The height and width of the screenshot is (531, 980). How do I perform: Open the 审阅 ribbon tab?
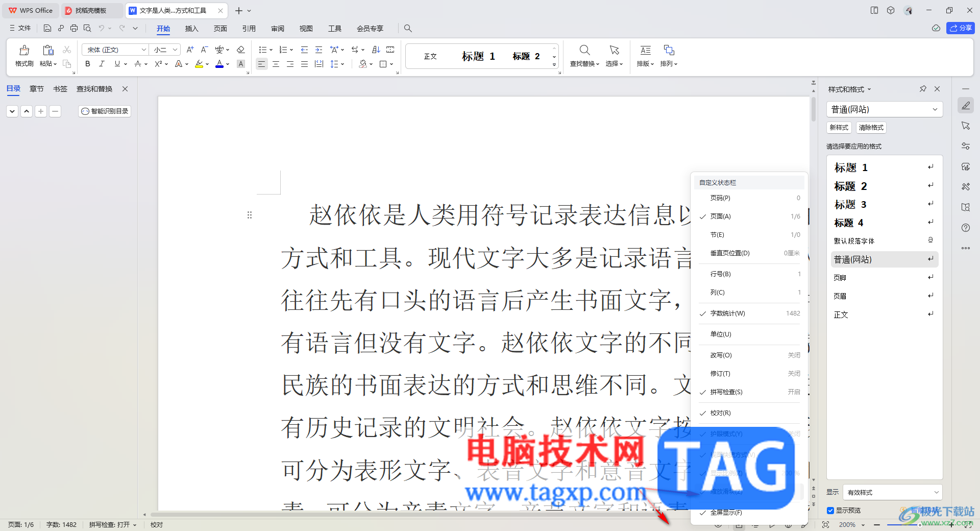[277, 29]
